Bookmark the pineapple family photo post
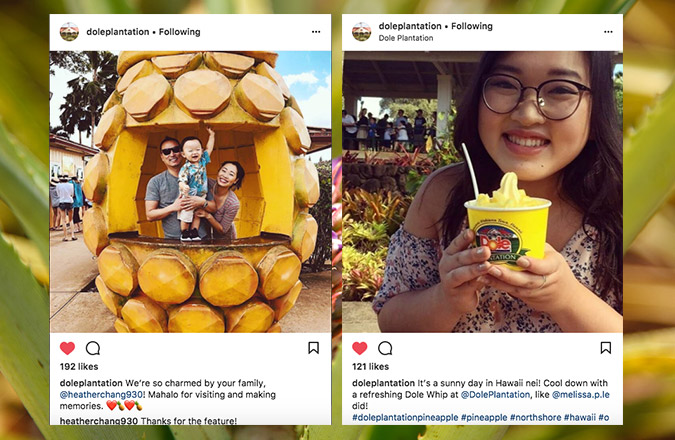Viewport: 675px width, 440px height. (313, 348)
